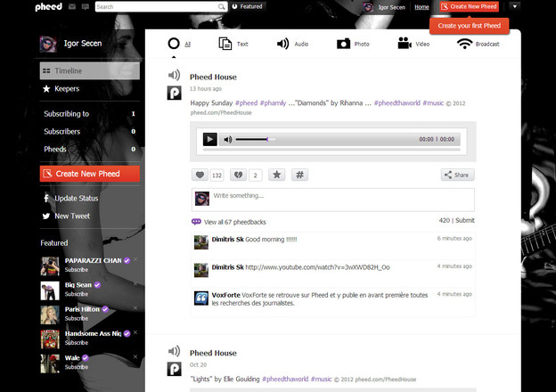Click the love count 132

pos(217,176)
